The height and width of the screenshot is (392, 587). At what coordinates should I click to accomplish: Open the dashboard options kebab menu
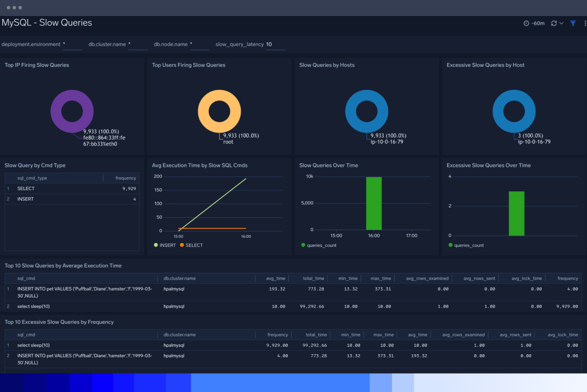(584, 23)
